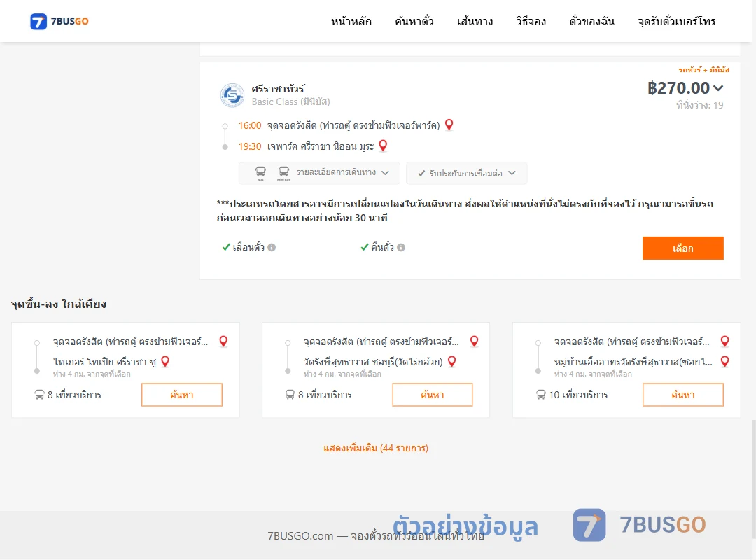Click the ศรีราชาทัวร์ operator logo
This screenshot has width=756, height=560.
(x=232, y=95)
